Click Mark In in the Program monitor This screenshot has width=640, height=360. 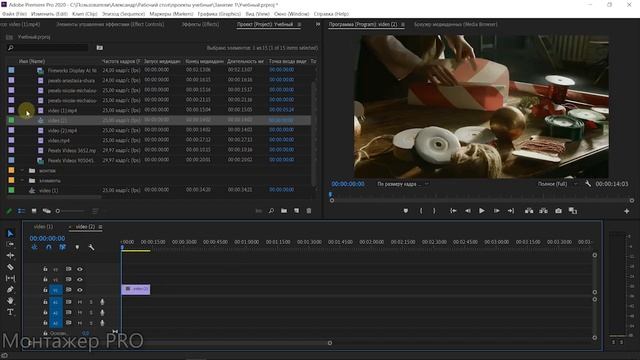(x=421, y=211)
